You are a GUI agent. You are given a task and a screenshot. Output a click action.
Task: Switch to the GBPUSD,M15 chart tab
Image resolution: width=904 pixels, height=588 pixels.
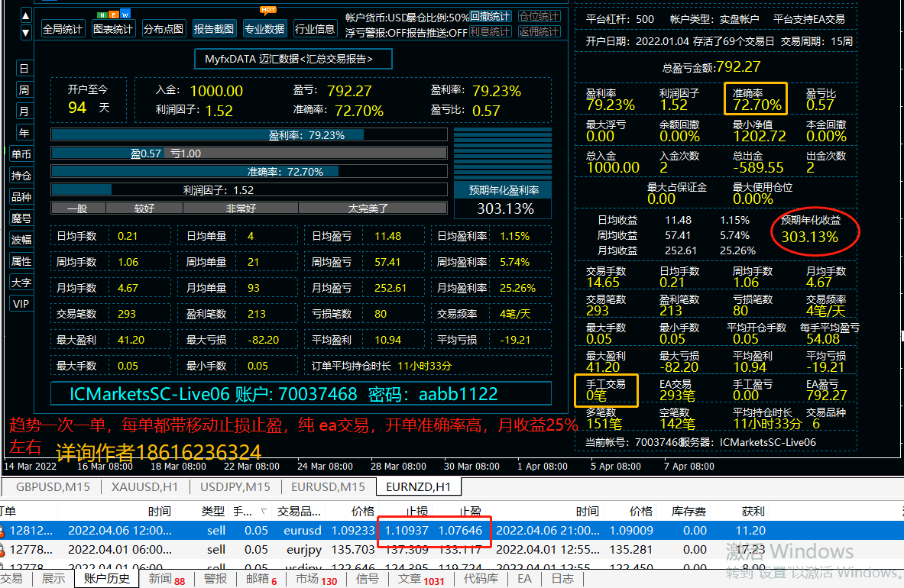pos(53,486)
